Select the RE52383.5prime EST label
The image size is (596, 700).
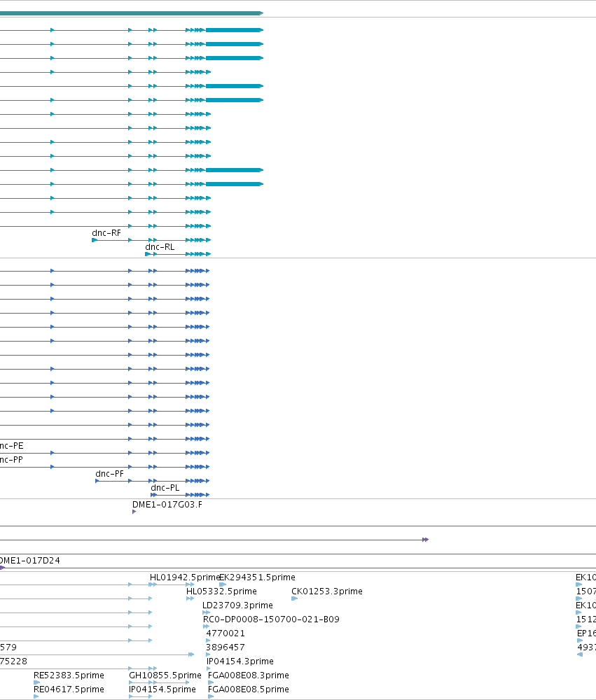click(x=69, y=675)
